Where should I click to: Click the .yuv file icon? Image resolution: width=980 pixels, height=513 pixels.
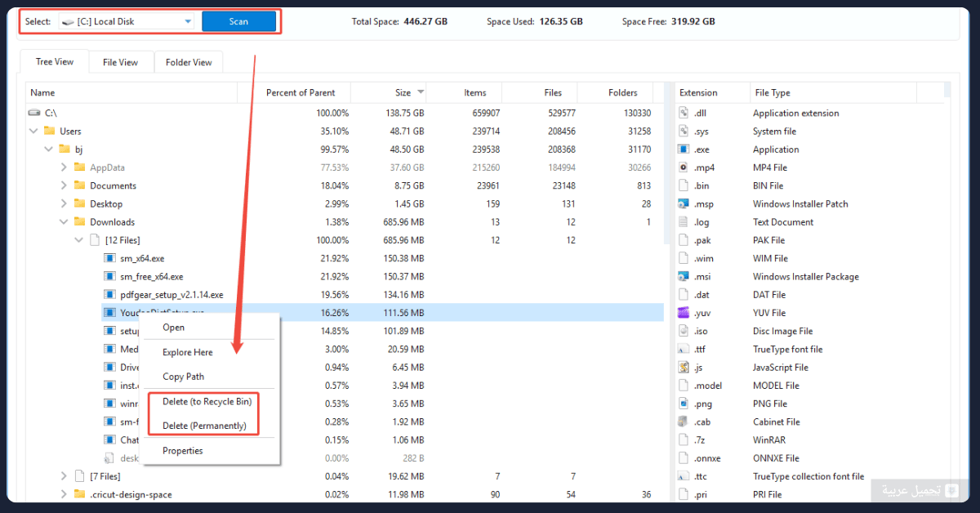click(684, 313)
